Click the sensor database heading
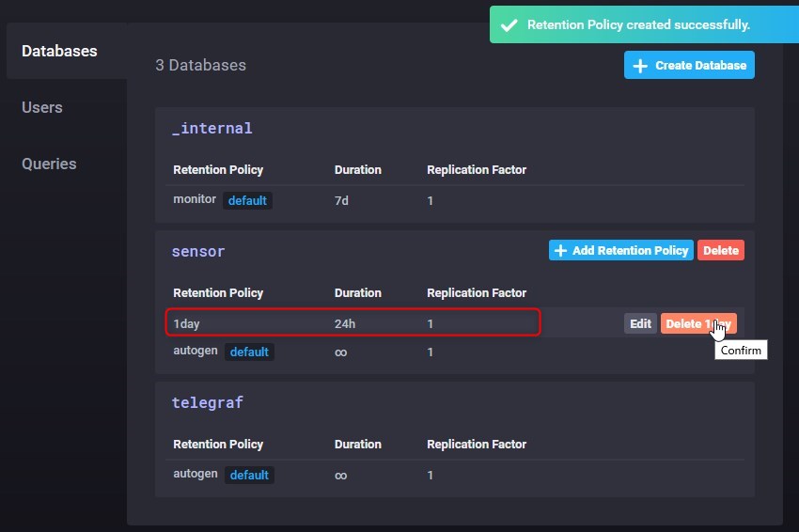 pyautogui.click(x=198, y=252)
